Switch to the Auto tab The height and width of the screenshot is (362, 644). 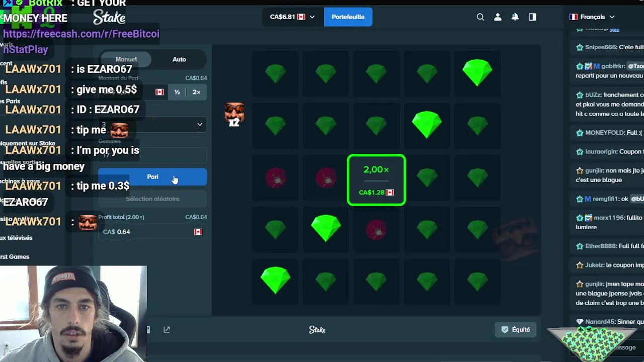click(x=179, y=59)
